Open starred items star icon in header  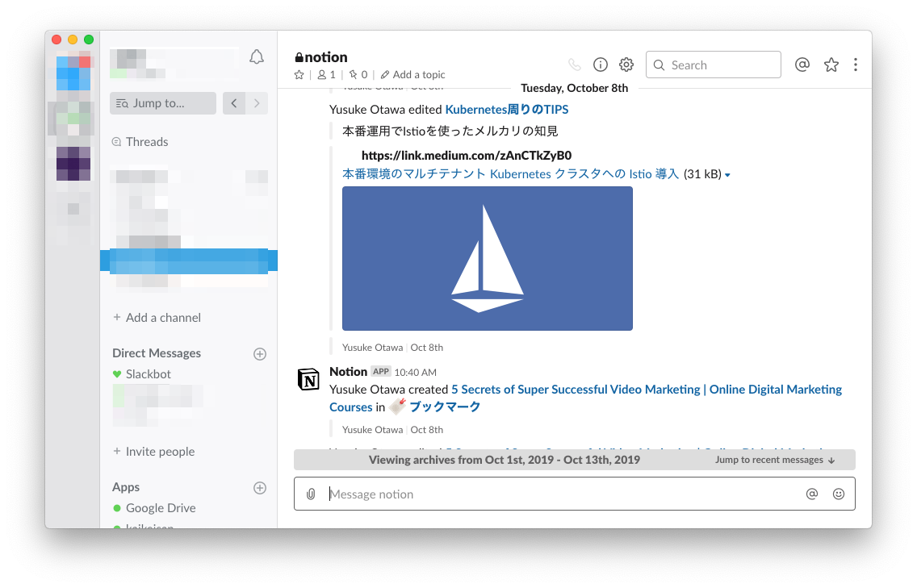(x=831, y=65)
